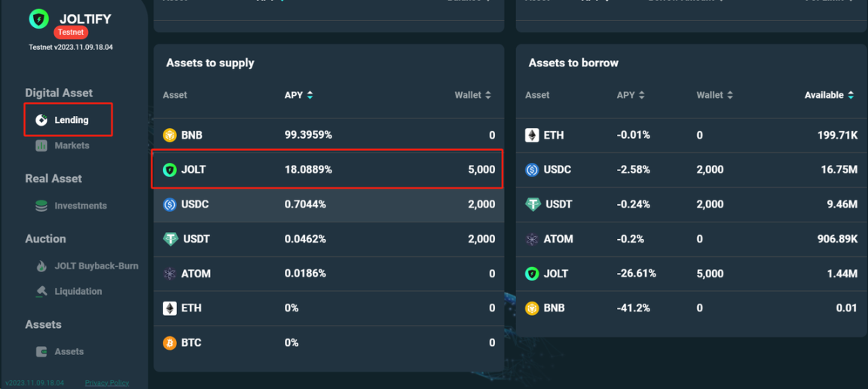Click the red Testnet badge
This screenshot has width=868, height=389.
[71, 32]
